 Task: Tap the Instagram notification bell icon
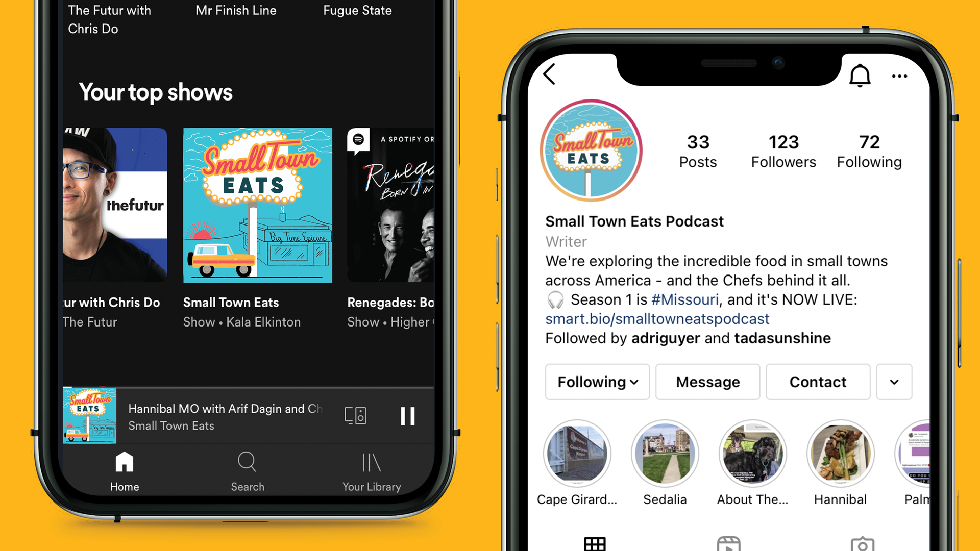click(x=859, y=76)
